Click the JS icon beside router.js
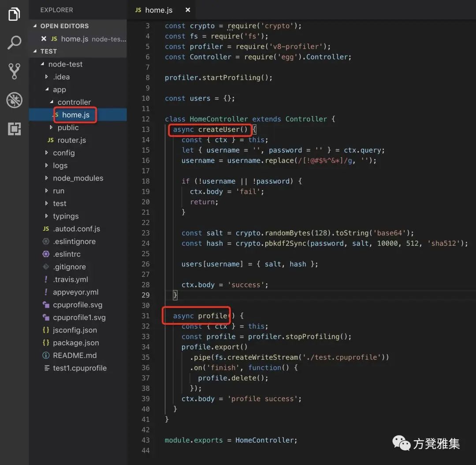Image resolution: width=476 pixels, height=465 pixels. coord(50,140)
